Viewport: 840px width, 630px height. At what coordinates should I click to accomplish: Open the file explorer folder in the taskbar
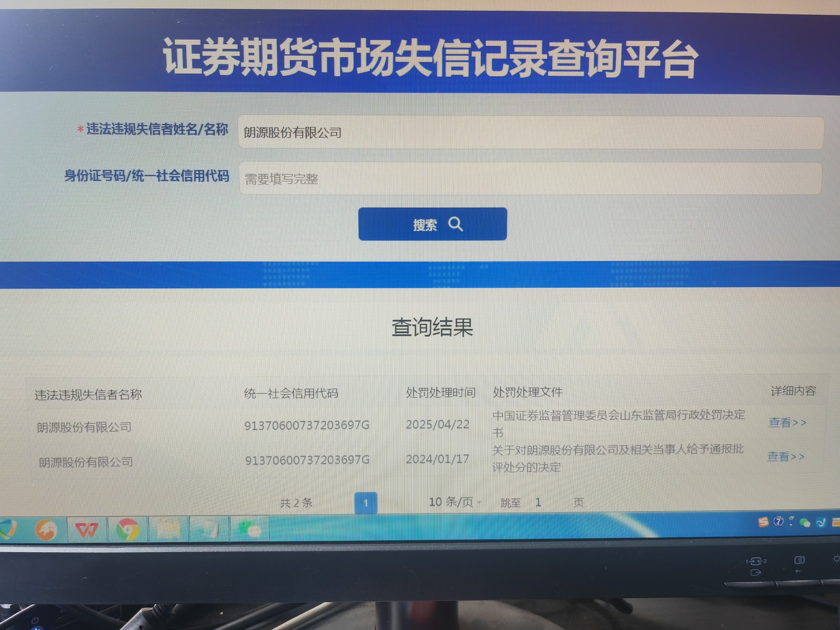tap(168, 529)
